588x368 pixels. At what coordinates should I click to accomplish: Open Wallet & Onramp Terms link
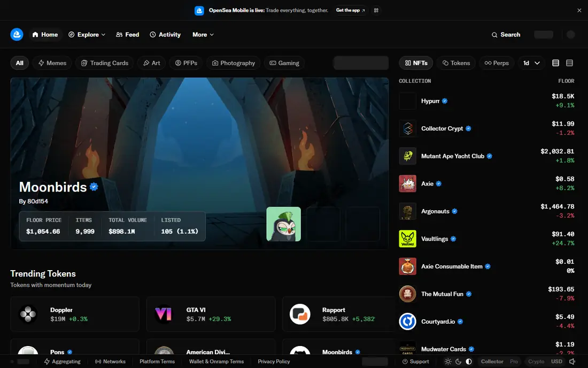pos(216,362)
